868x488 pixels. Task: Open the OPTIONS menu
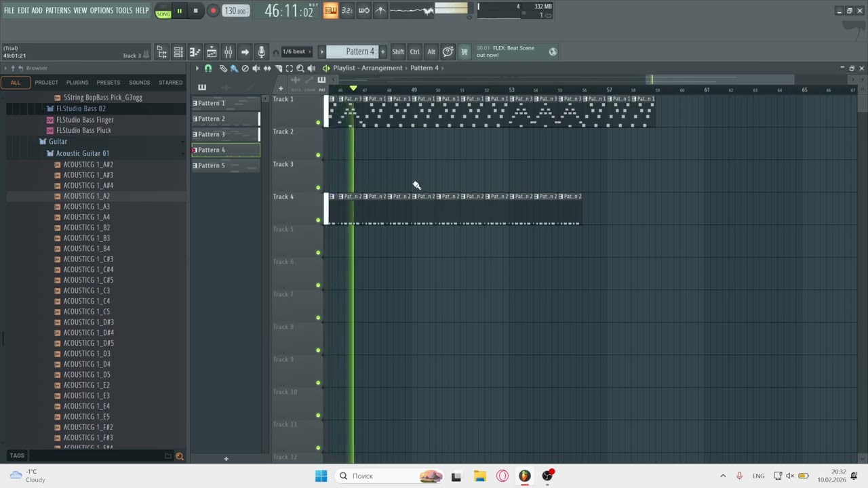tap(102, 10)
